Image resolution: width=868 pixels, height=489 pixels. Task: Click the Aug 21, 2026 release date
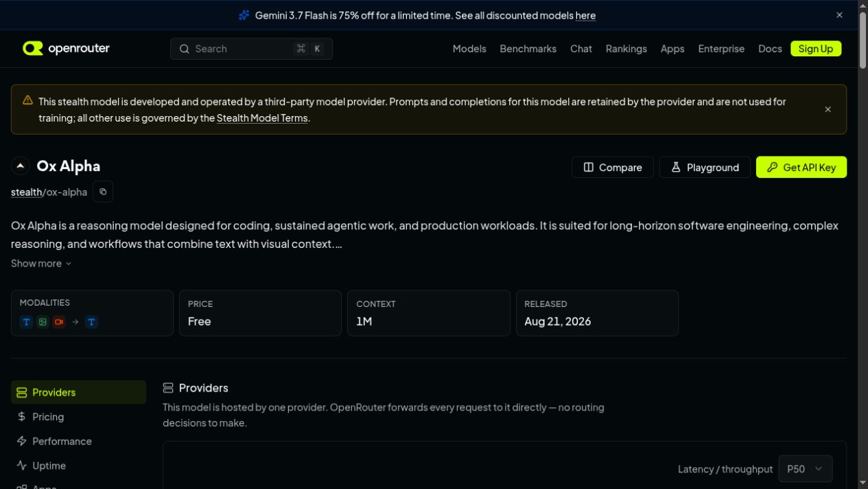tap(558, 321)
